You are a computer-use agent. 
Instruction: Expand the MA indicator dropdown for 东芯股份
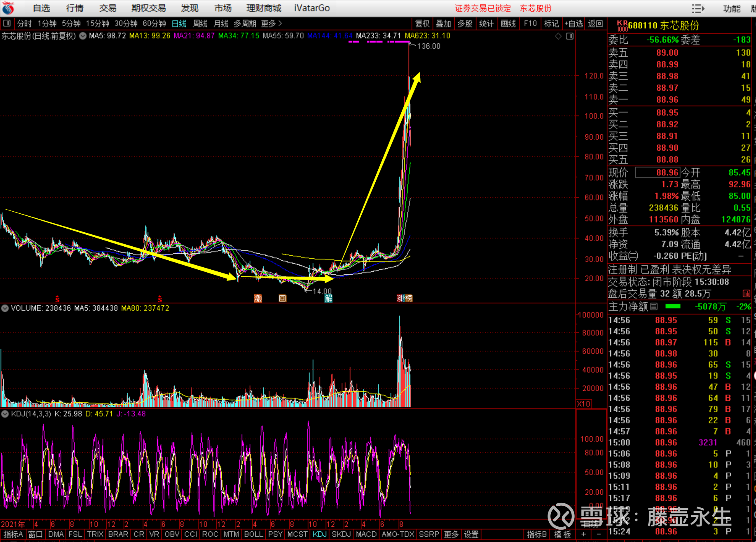click(83, 36)
